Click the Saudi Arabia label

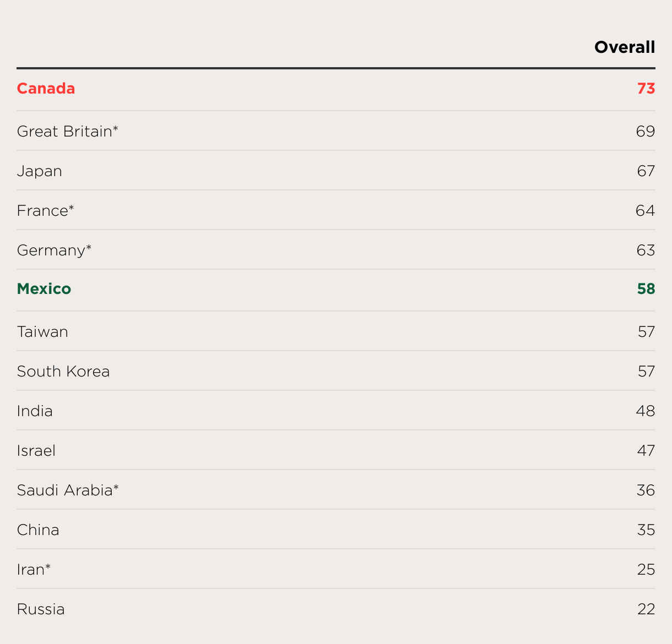pyautogui.click(x=68, y=490)
